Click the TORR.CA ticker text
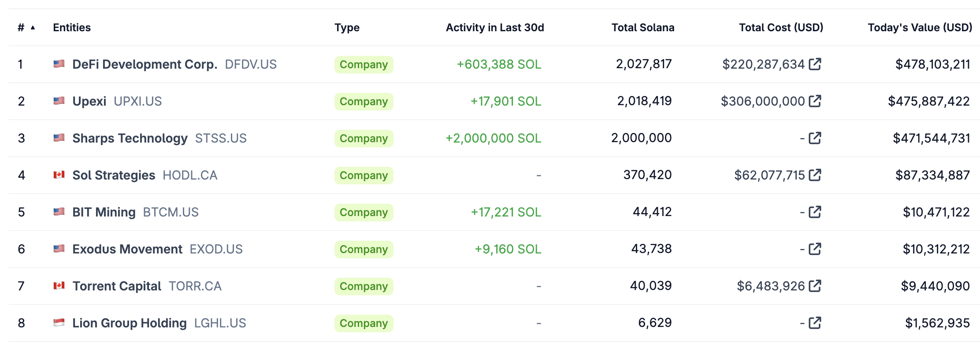Viewport: 980px width, 345px height. [195, 286]
